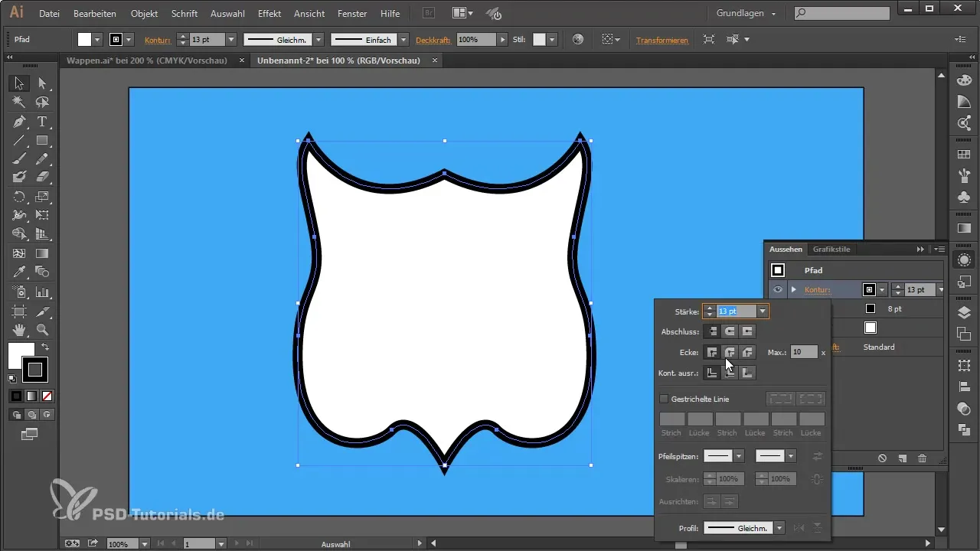Select the Mesh tool
This screenshot has width=980, height=551.
click(x=20, y=253)
